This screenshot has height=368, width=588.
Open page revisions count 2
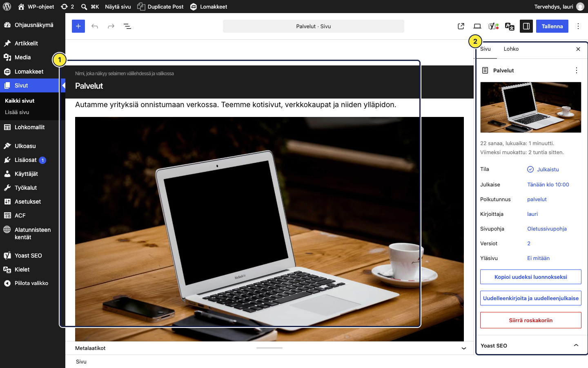[x=529, y=243]
